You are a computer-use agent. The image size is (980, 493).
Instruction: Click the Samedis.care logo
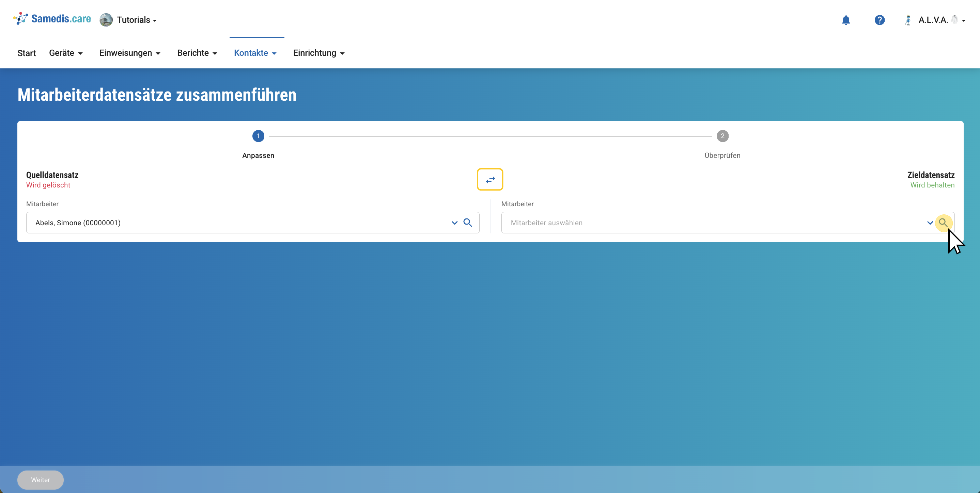(x=52, y=19)
